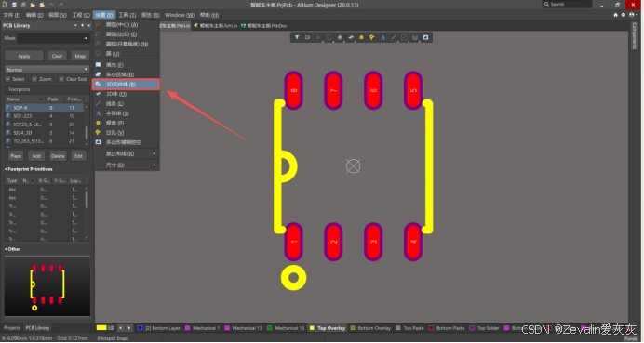Click the Delete button
This screenshot has height=343, width=644.
(58, 156)
